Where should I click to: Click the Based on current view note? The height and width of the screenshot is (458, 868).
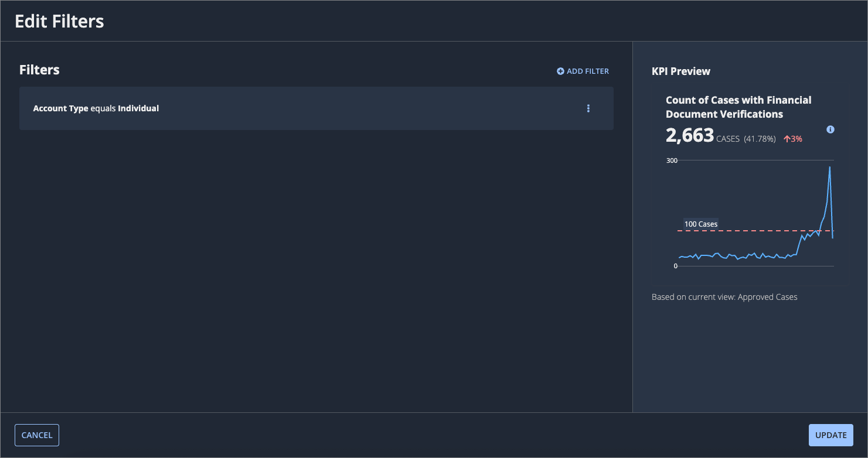pos(724,297)
